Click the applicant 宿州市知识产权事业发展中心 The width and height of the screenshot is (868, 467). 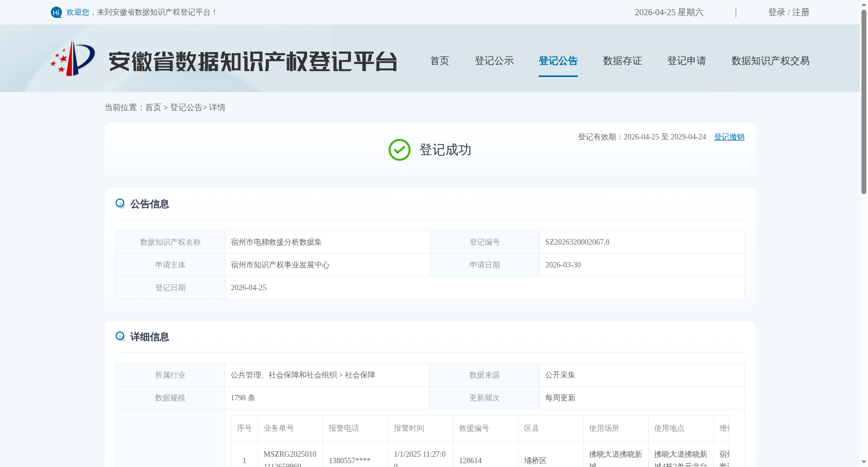coord(280,265)
